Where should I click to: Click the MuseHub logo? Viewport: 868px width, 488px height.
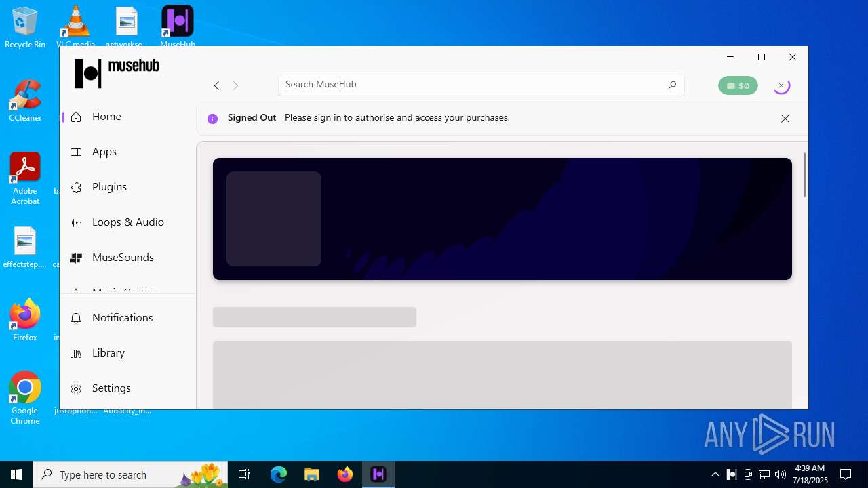pyautogui.click(x=117, y=73)
